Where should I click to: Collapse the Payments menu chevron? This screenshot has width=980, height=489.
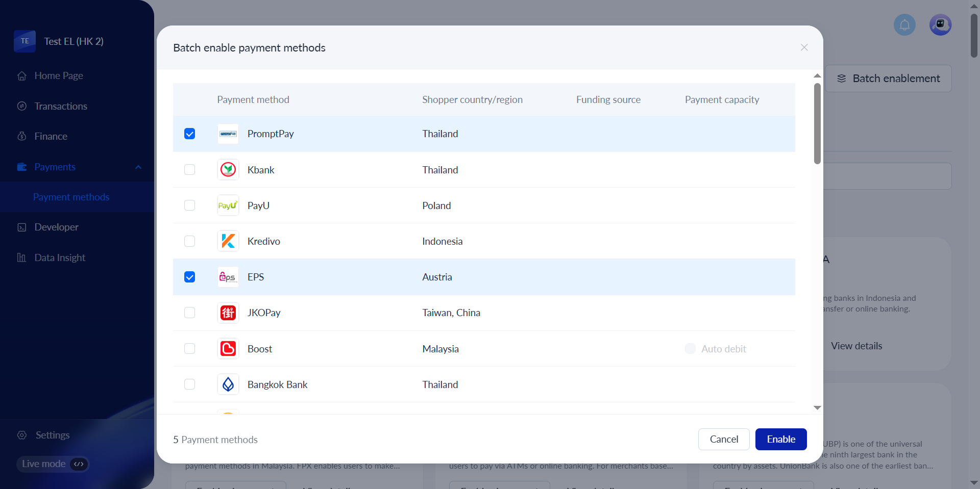(138, 167)
